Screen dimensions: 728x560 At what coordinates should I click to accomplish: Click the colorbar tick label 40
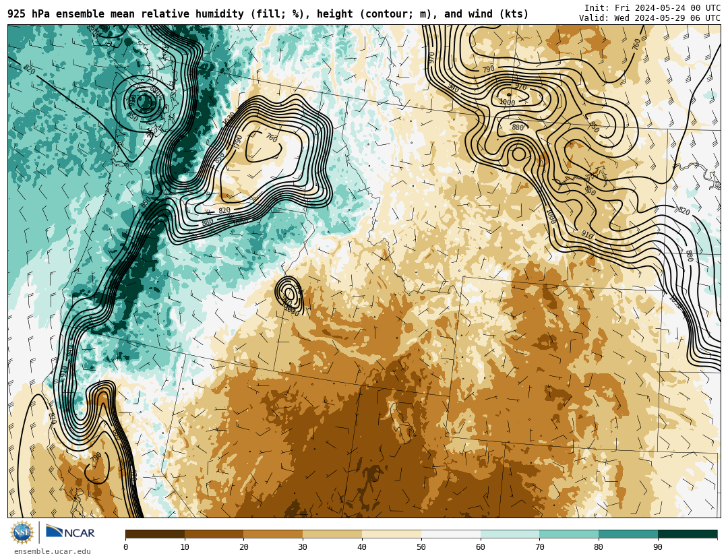362,547
